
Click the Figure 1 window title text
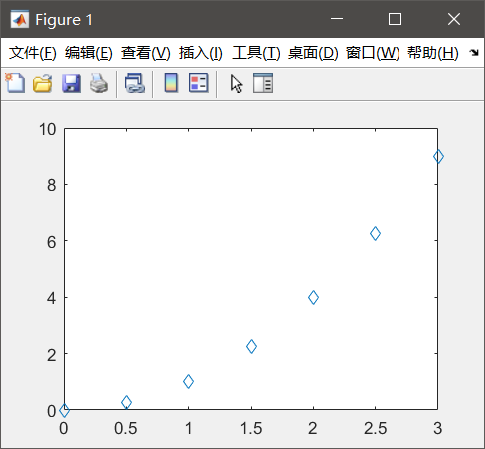[x=64, y=20]
